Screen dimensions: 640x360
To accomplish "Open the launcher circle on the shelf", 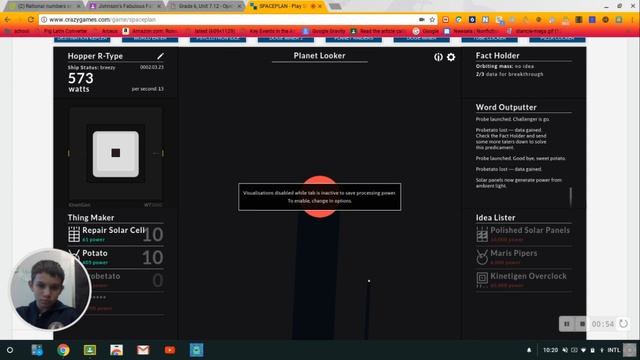I will 10,350.
